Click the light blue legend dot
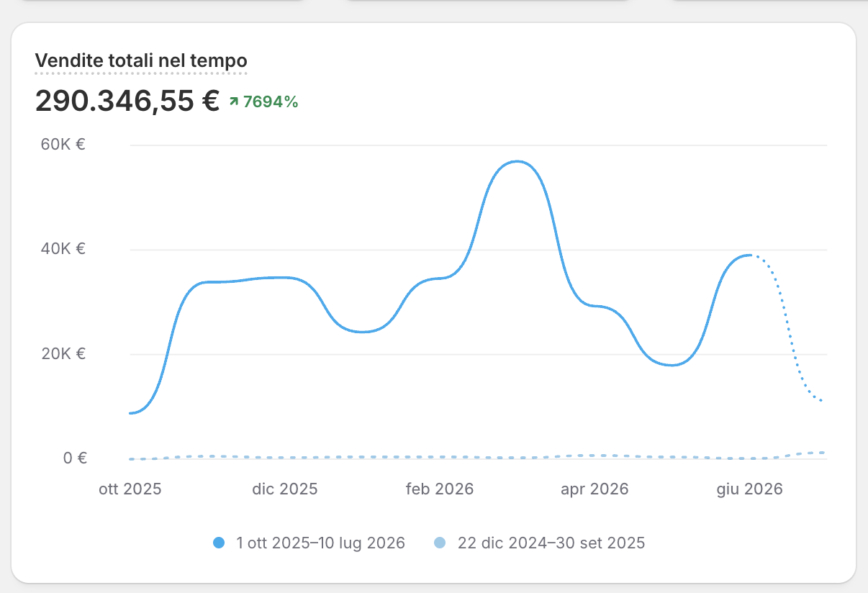The height and width of the screenshot is (593, 868). 440,543
